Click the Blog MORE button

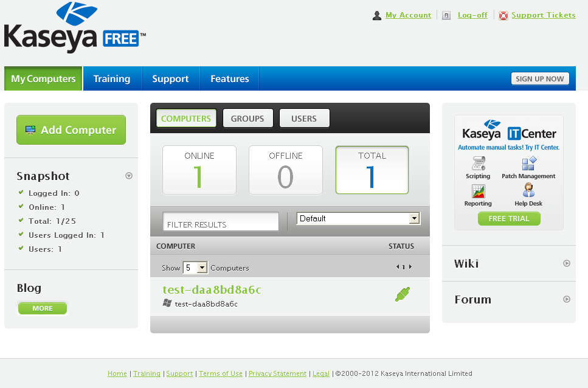click(x=43, y=308)
